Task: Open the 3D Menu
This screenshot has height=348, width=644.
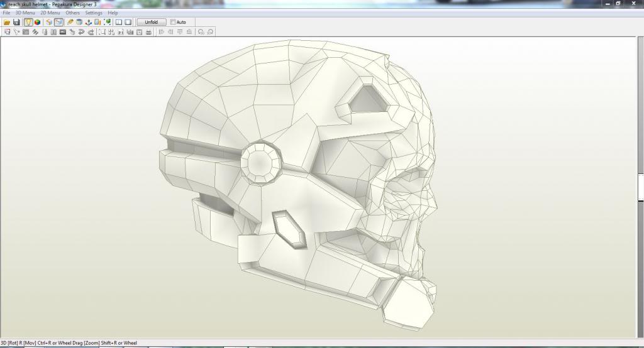Action: point(25,13)
